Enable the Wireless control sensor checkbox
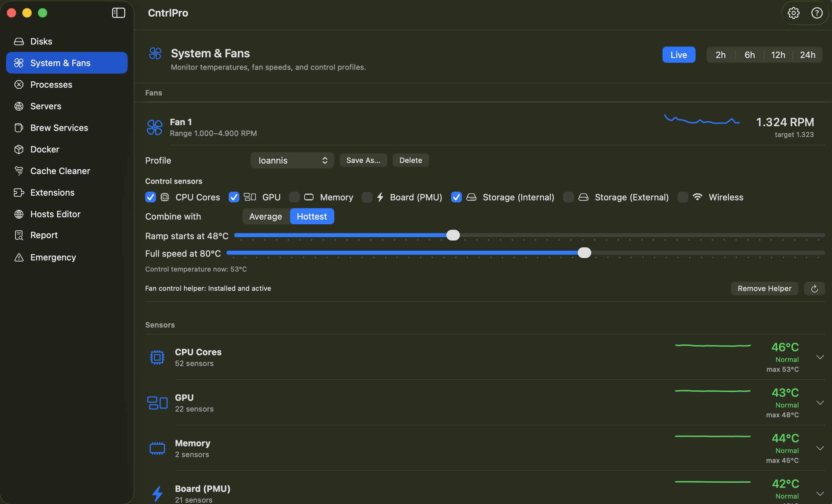Screen dimensions: 832x504 point(683,197)
